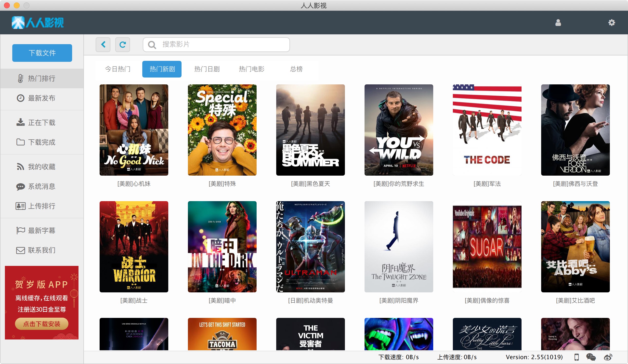Click the title [美剧]心机妹
The width and height of the screenshot is (628, 364).
tap(134, 184)
